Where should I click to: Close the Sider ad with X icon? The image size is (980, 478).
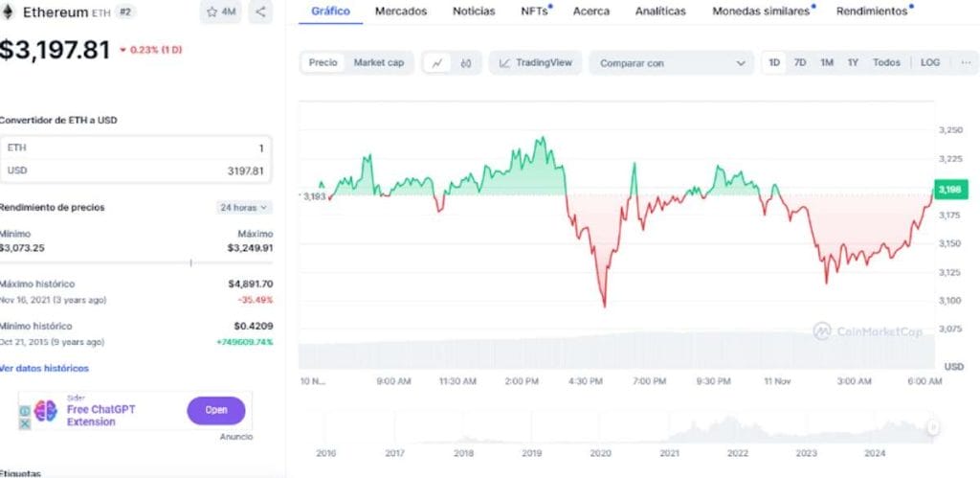24,424
